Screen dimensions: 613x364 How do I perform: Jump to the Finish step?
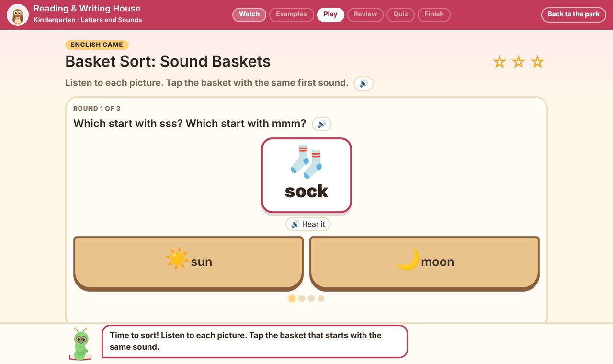(434, 14)
